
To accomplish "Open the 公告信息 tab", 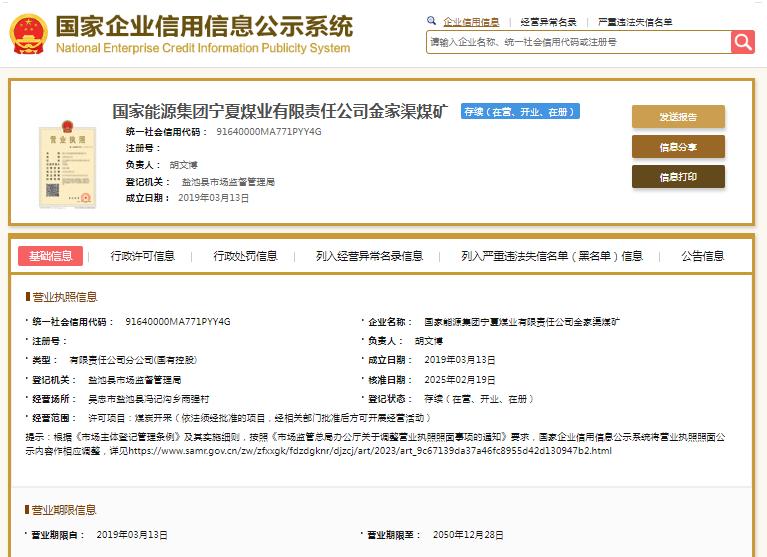I will [x=702, y=256].
